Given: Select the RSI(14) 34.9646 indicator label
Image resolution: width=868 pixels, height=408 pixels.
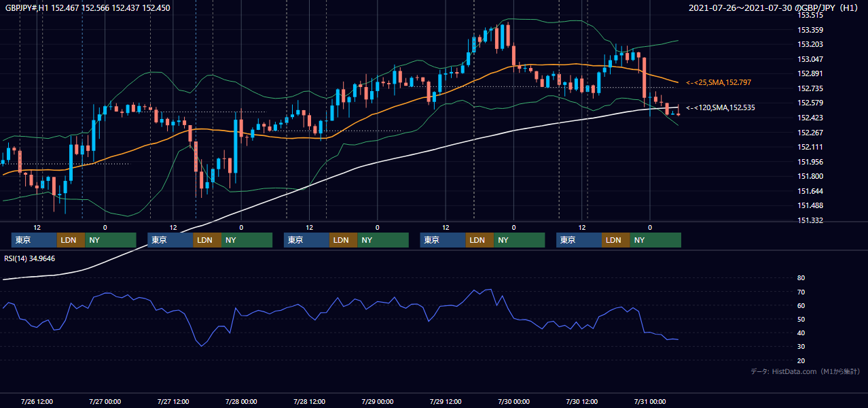Looking at the screenshot, I should 30,258.
